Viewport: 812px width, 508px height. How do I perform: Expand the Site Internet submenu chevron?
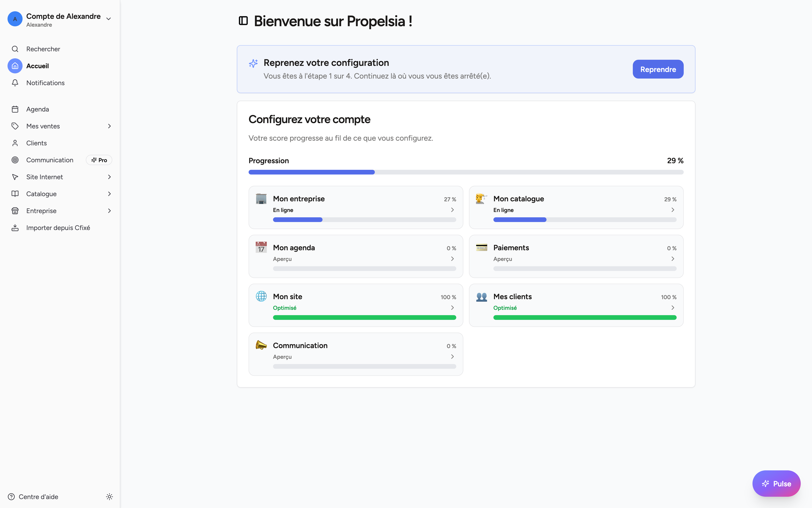tap(109, 177)
